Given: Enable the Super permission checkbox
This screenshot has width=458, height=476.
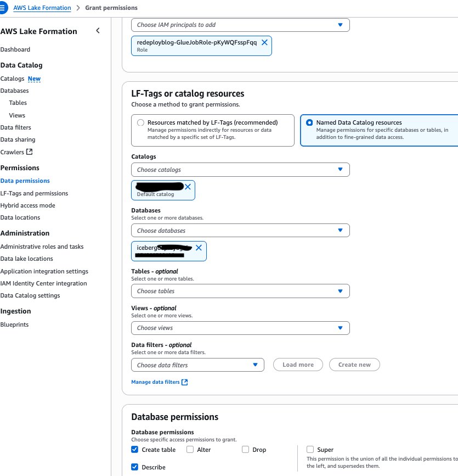Looking at the screenshot, I should pos(310,450).
